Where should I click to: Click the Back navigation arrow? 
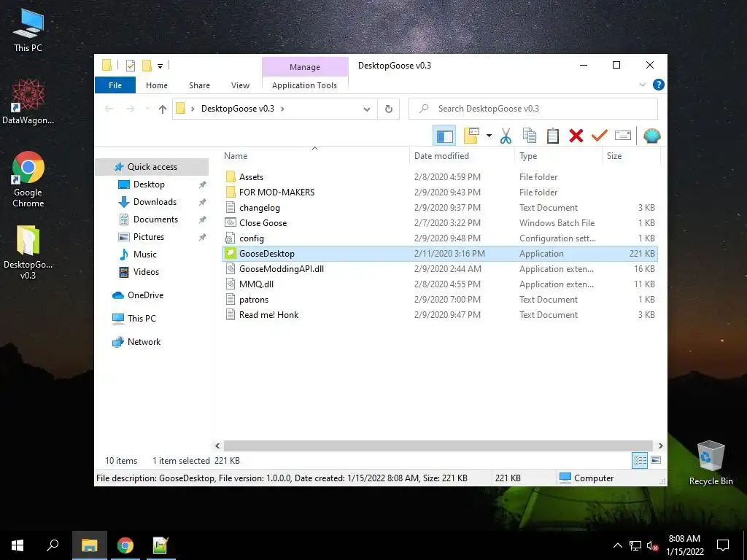[109, 109]
